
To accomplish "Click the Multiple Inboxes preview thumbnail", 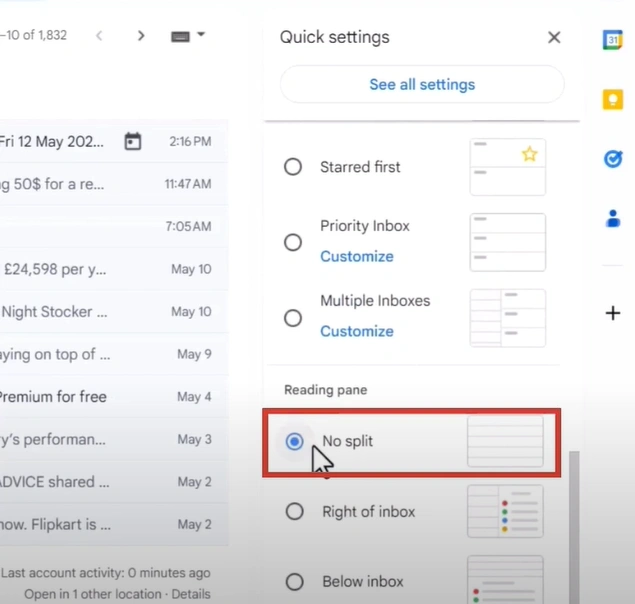I will pyautogui.click(x=508, y=318).
